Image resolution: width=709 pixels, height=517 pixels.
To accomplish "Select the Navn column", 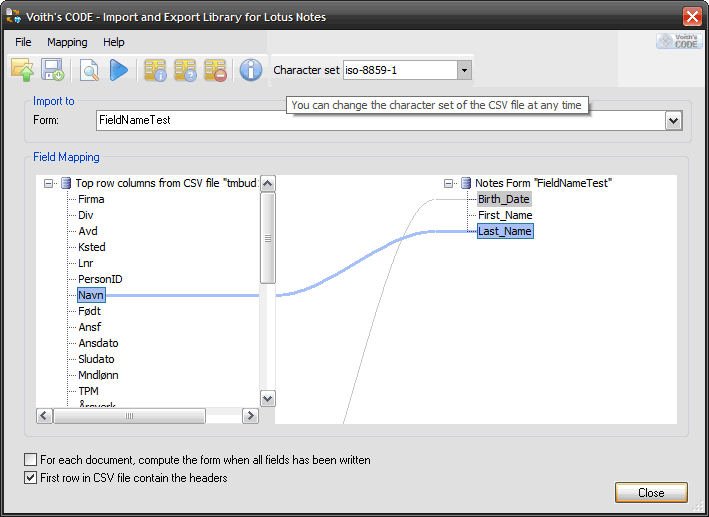I will pyautogui.click(x=91, y=295).
